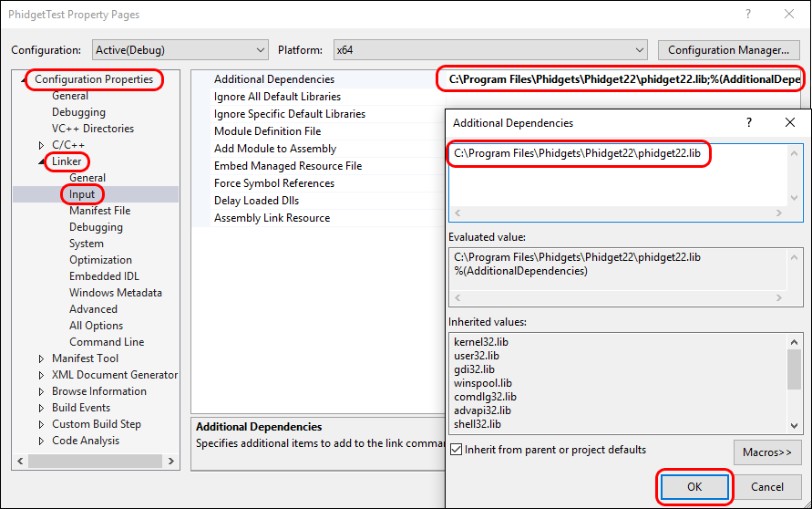Close the Additional Dependencies dialog
Screen dimensions: 812x509
(x=789, y=122)
